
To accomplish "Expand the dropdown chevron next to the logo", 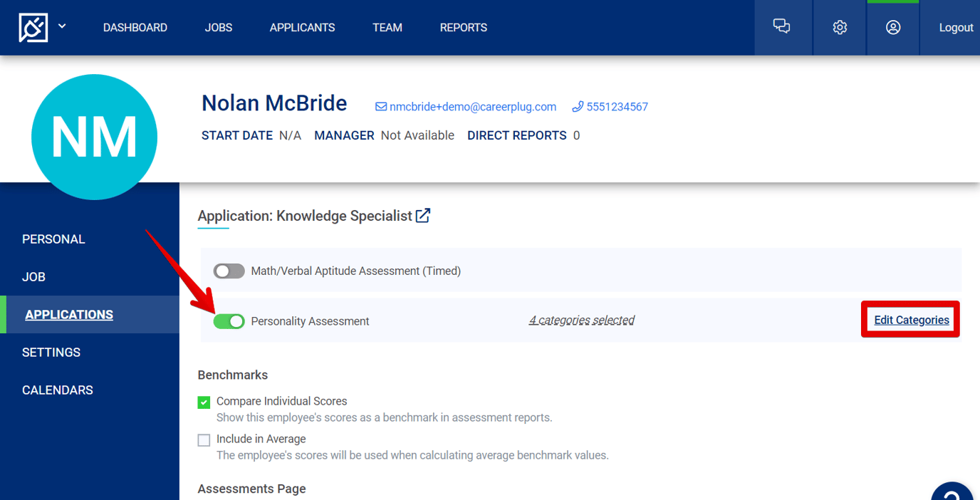I will [61, 26].
